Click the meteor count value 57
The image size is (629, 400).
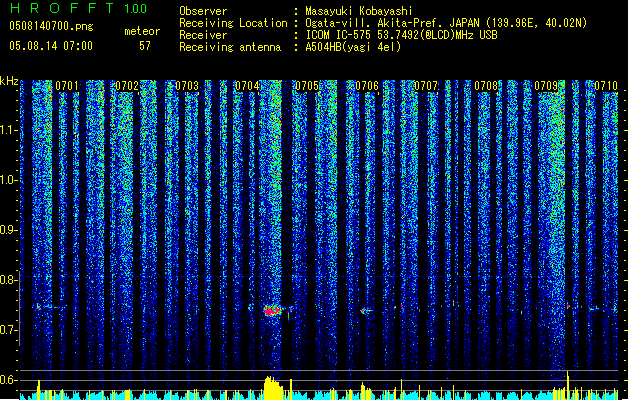[x=145, y=46]
